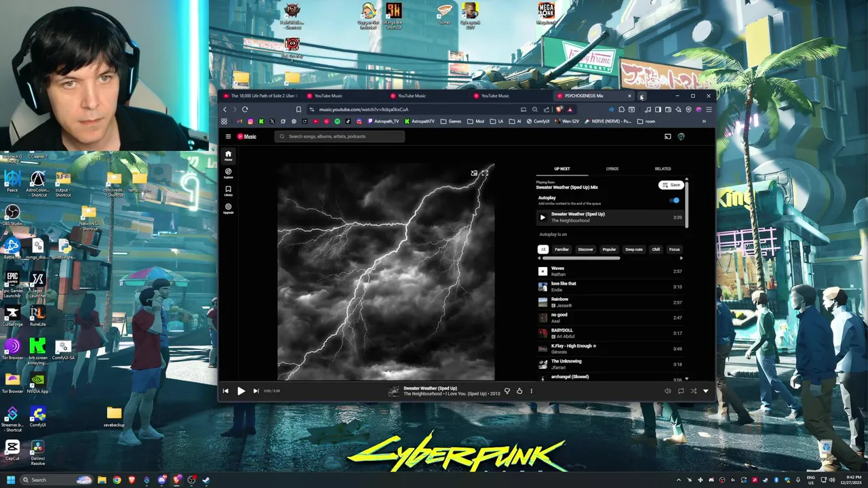This screenshot has height=488, width=868.
Task: Switch to the Related tab
Action: (663, 169)
